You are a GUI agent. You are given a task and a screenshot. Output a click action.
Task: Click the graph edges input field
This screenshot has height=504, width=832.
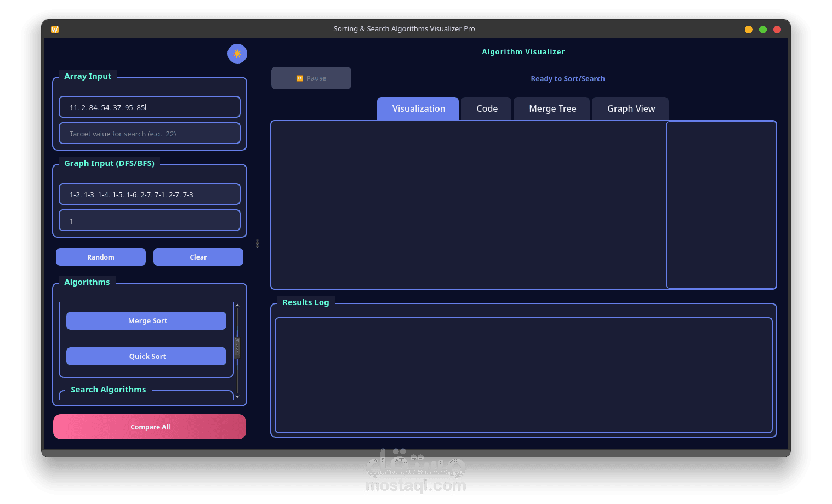pos(150,194)
